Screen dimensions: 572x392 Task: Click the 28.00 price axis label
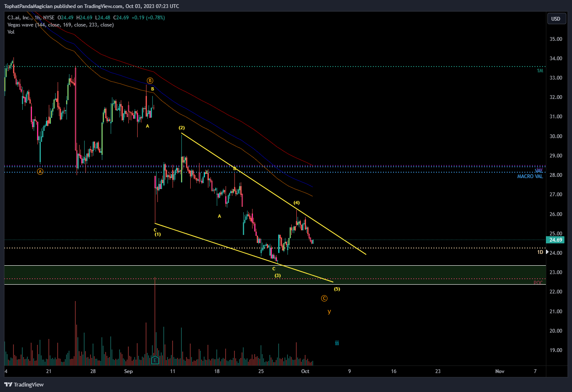[556, 175]
